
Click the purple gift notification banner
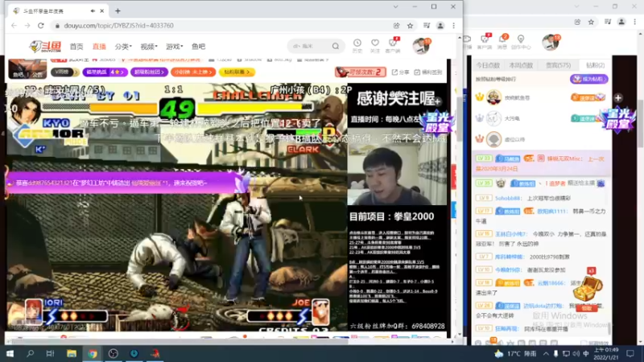pos(127,183)
